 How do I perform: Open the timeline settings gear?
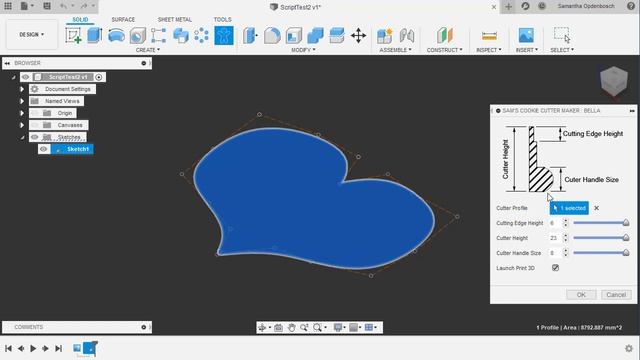629,348
